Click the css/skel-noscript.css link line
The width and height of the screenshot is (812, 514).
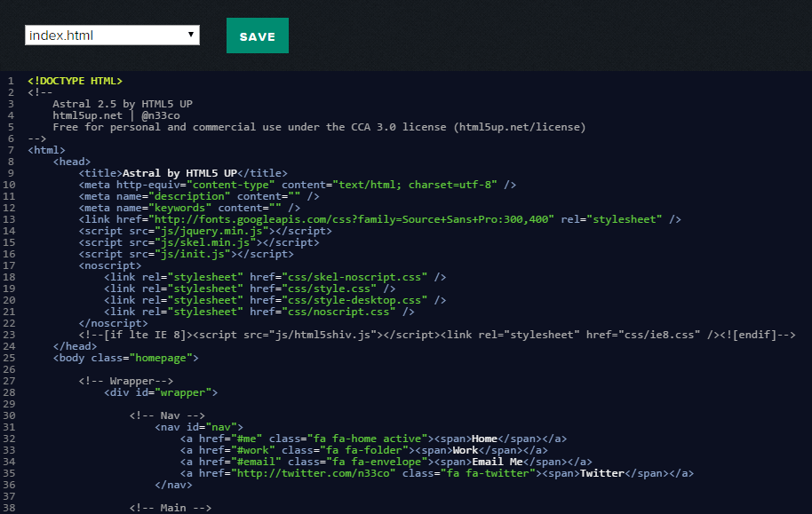click(275, 277)
